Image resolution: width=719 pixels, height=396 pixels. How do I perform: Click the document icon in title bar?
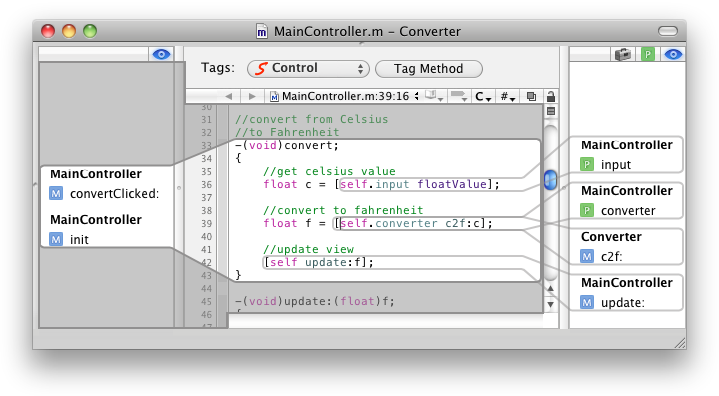coord(261,32)
